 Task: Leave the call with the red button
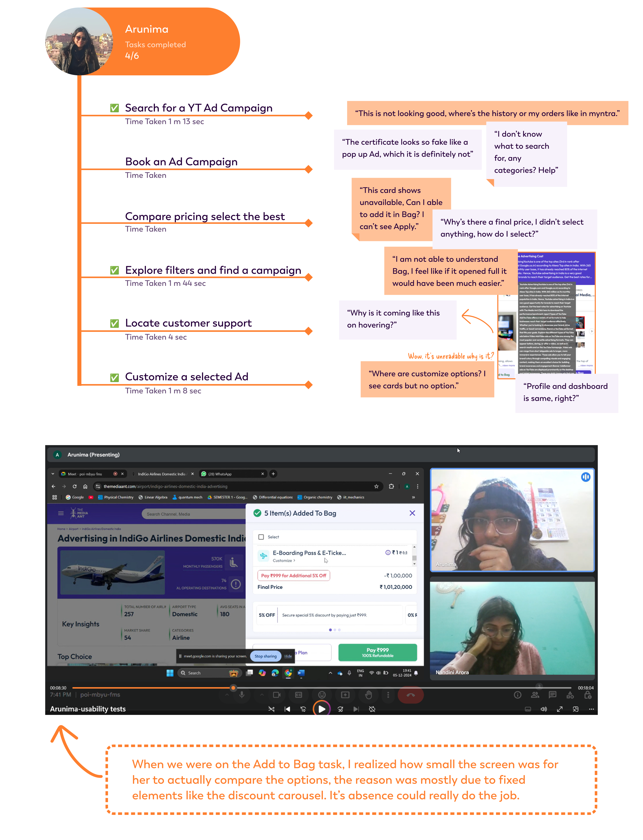[411, 695]
